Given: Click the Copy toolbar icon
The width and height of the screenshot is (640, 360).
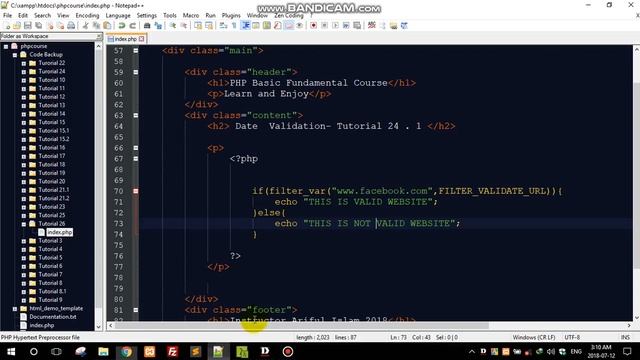Looking at the screenshot, I should 96,26.
